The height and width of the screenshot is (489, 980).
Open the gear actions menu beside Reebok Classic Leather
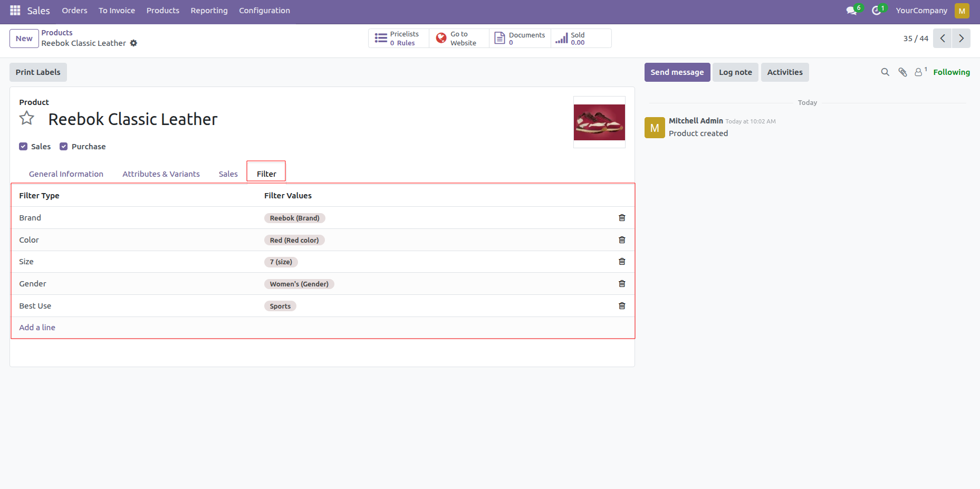[133, 43]
